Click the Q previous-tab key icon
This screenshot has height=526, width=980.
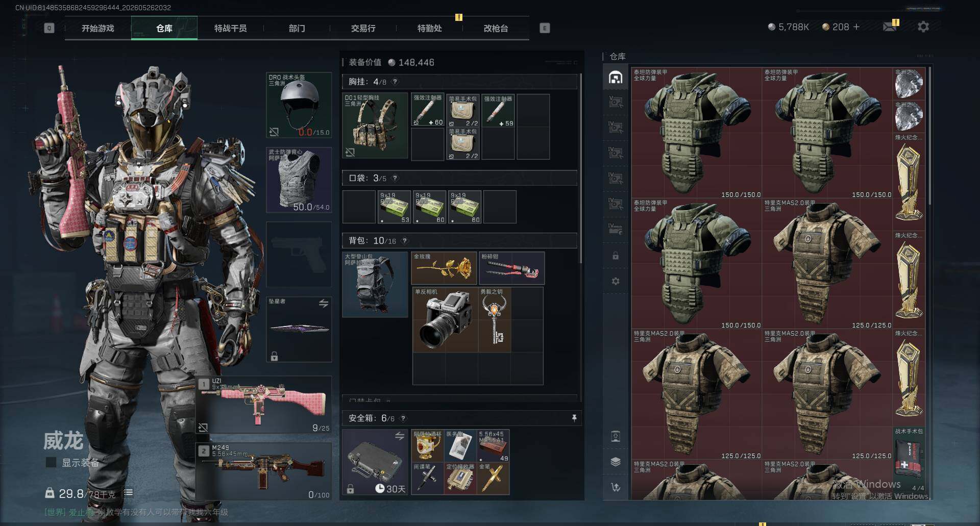(49, 28)
